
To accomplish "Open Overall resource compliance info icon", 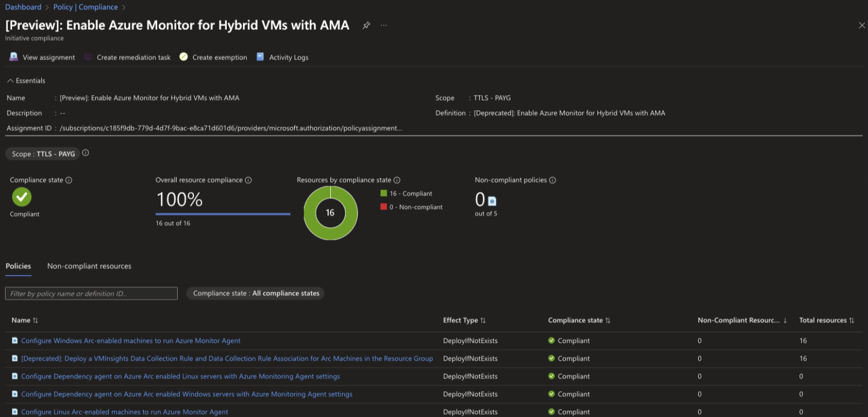I will click(x=248, y=180).
